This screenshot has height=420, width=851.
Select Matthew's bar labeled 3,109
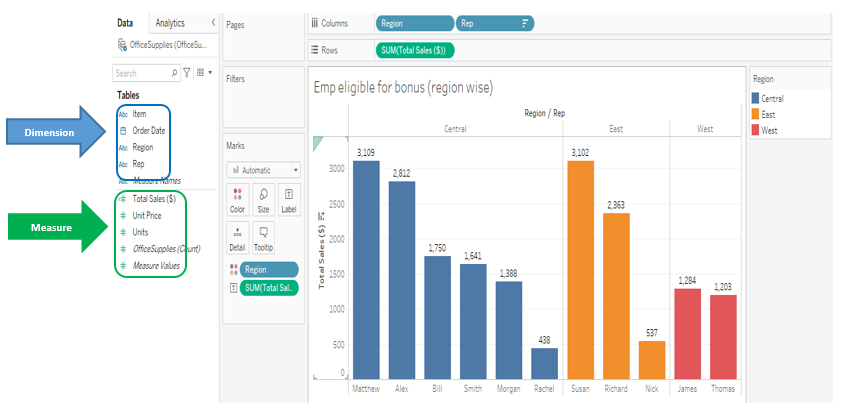(x=366, y=270)
